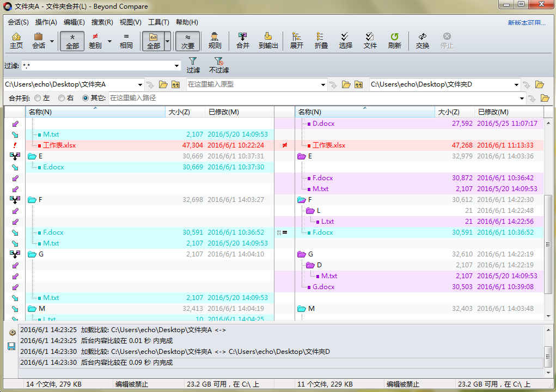The height and width of the screenshot is (392, 556).
Task: Click the 不过滤 (No Filter) icon
Action: (x=218, y=66)
